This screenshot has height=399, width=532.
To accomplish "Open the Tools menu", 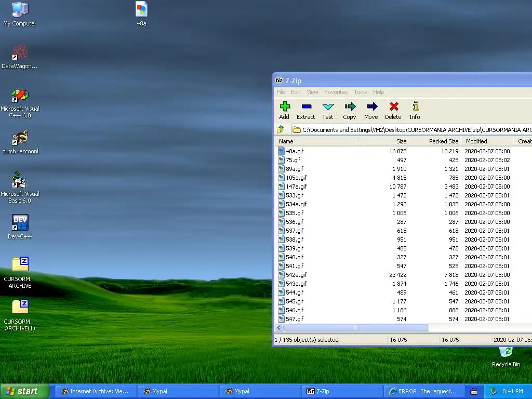I will 361,92.
